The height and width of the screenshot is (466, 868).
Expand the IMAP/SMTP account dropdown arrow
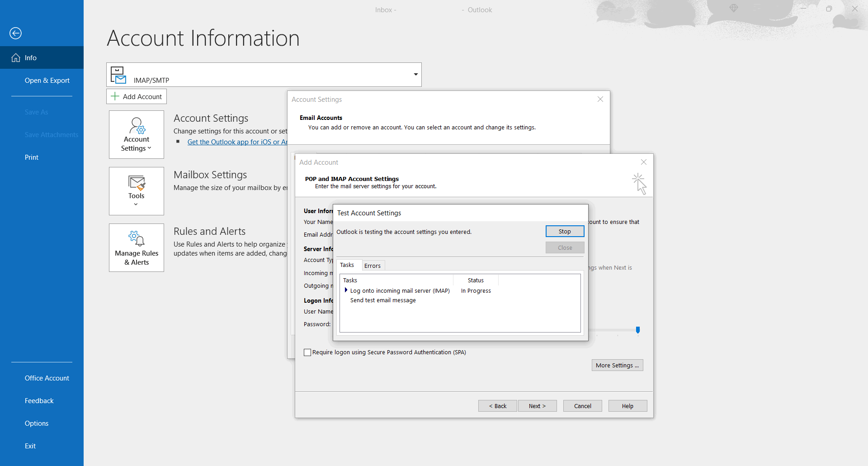(415, 74)
